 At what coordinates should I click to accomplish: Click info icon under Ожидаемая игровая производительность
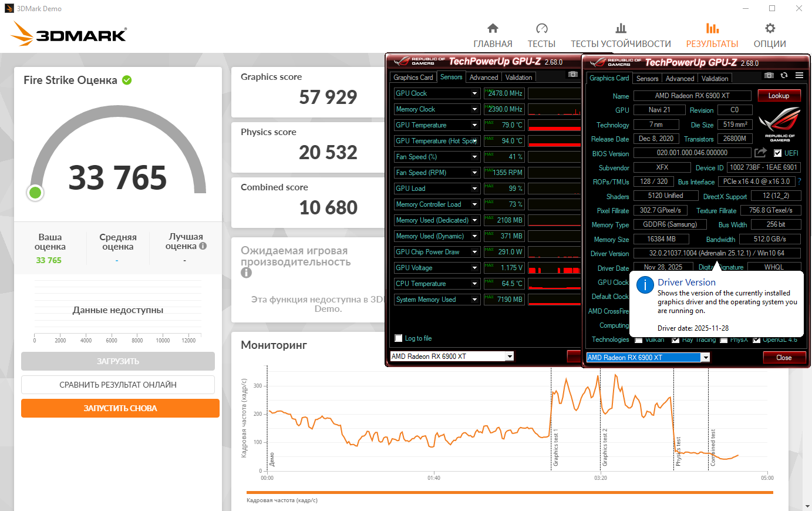246,273
